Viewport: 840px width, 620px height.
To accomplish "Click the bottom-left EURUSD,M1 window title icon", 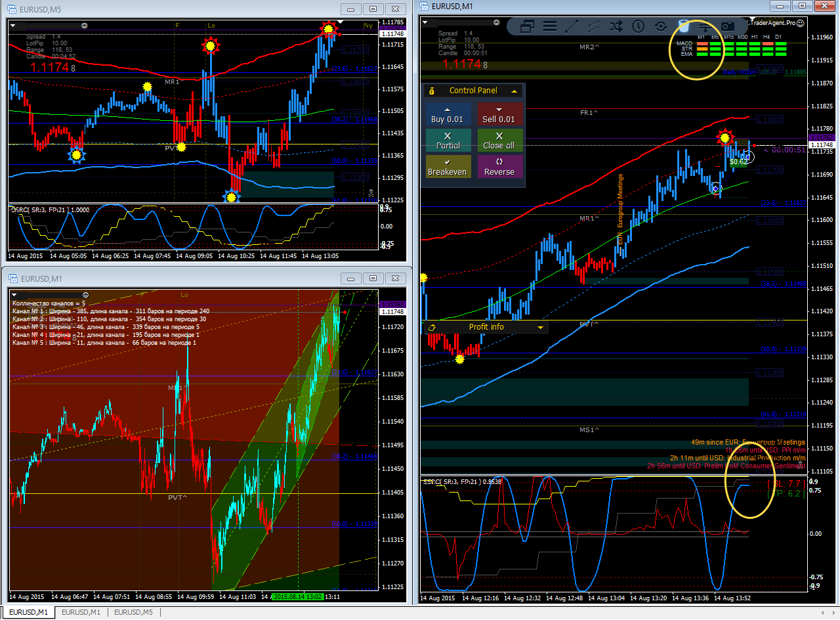I will coord(12,278).
